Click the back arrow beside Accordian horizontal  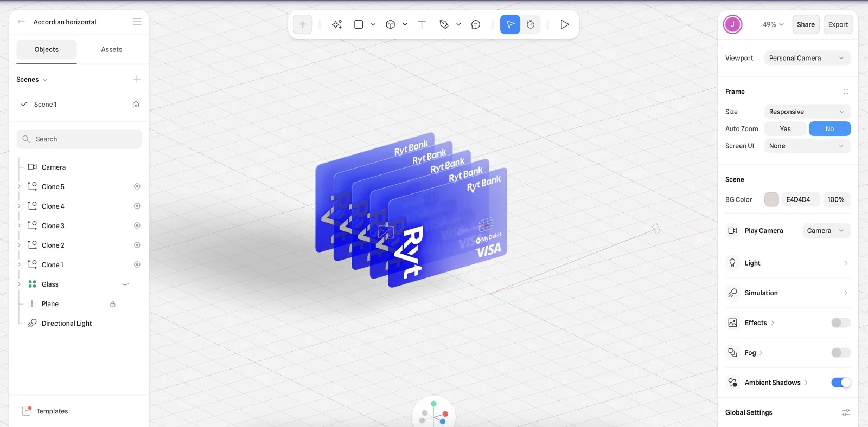tap(21, 22)
